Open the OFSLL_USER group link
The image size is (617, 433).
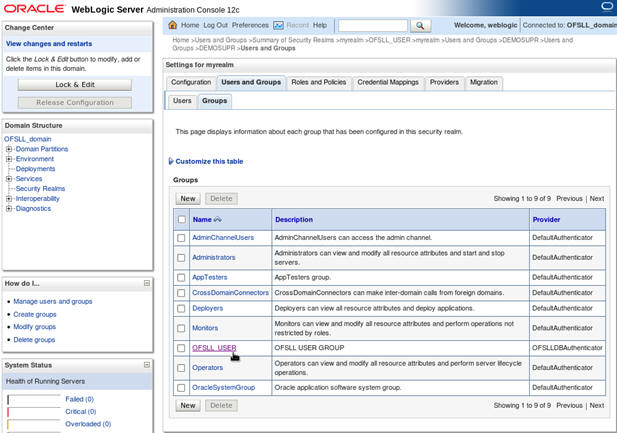tap(214, 348)
